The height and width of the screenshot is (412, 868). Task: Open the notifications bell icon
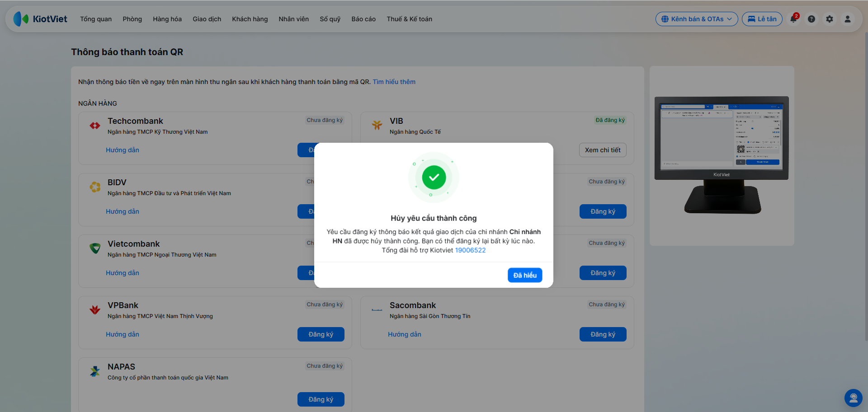tap(794, 19)
